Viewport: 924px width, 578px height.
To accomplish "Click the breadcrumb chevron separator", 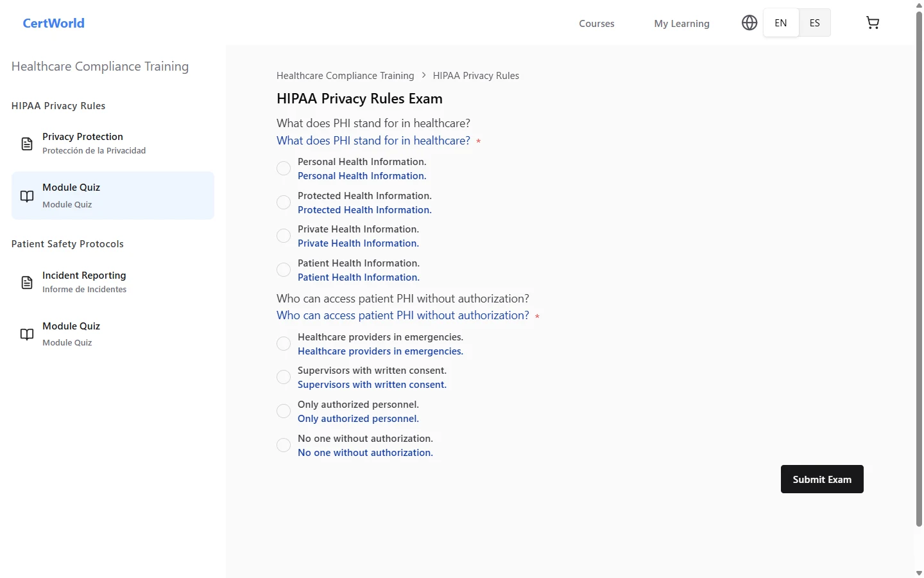I will (x=424, y=76).
